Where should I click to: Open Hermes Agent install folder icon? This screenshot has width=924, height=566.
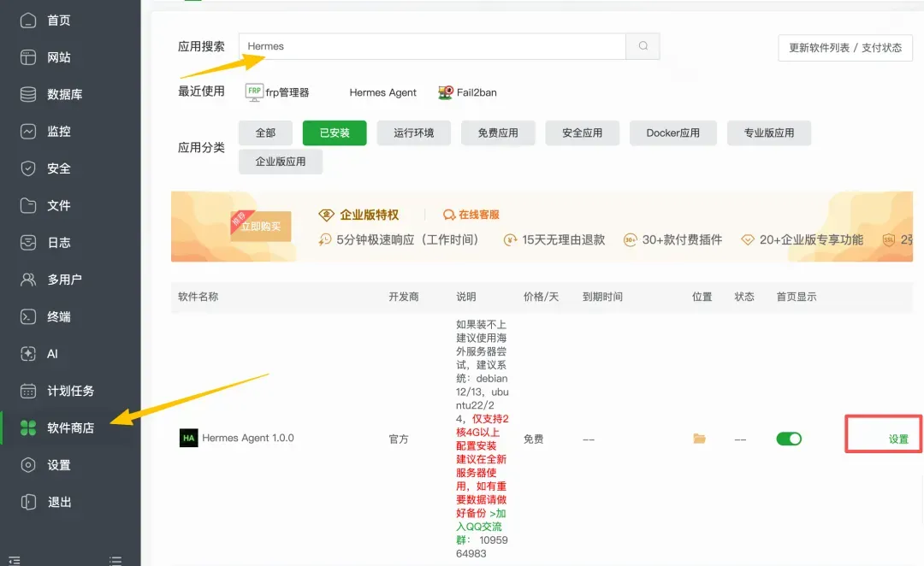(x=700, y=439)
